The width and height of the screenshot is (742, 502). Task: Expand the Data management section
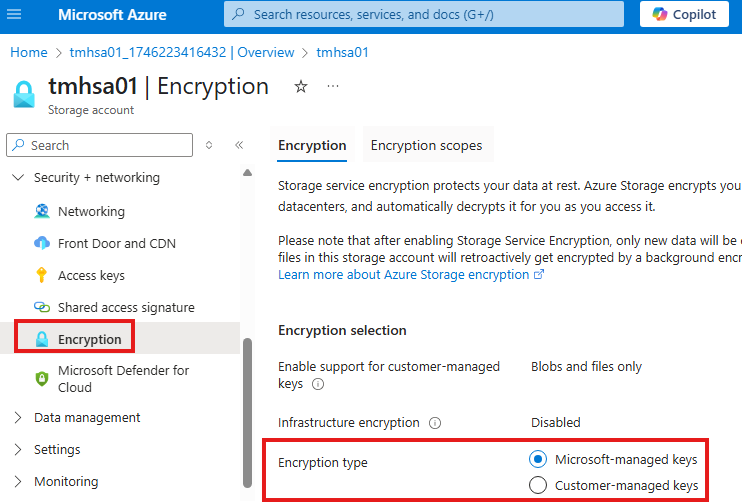coord(18,418)
